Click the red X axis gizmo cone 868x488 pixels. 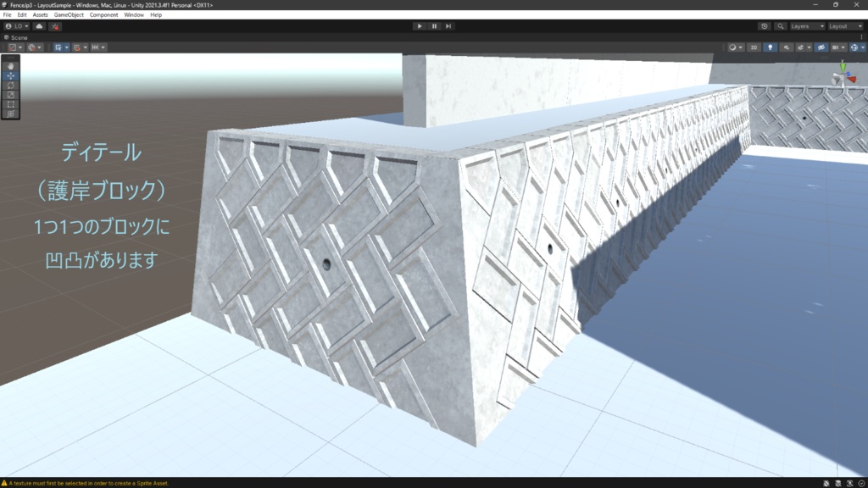click(x=852, y=79)
